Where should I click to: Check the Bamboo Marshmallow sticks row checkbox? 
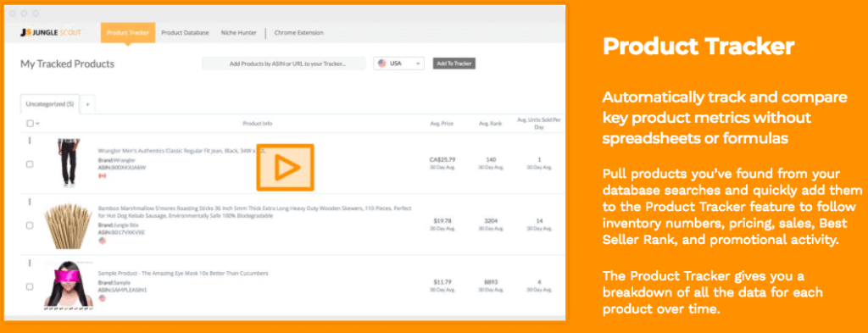[x=30, y=225]
